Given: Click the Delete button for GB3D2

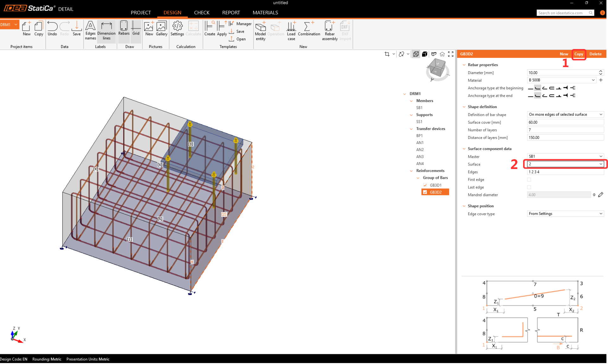Looking at the screenshot, I should (x=595, y=54).
